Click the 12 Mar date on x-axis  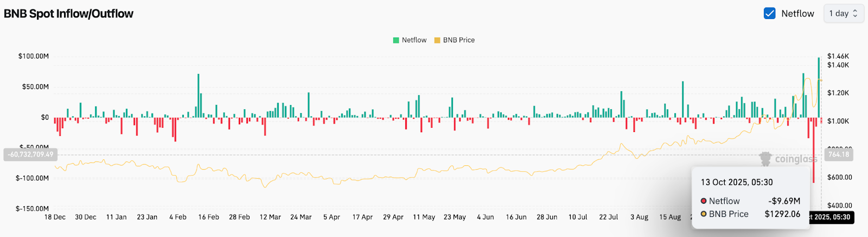point(270,217)
